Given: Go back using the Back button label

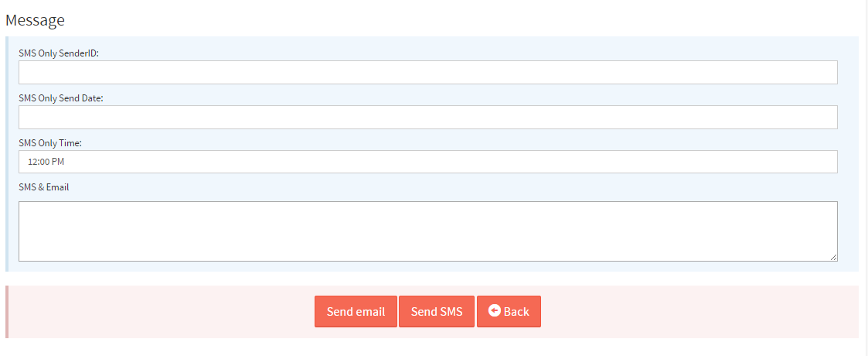Looking at the screenshot, I should [516, 312].
